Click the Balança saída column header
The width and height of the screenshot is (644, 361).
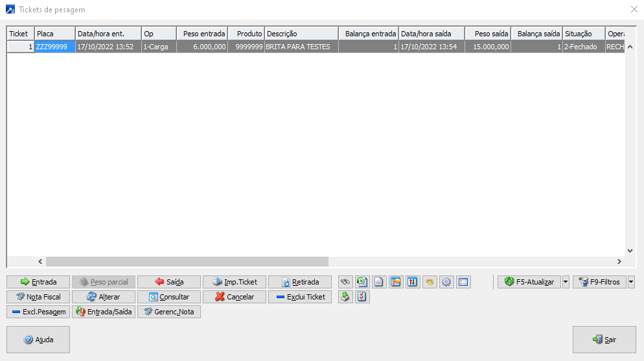click(x=537, y=34)
